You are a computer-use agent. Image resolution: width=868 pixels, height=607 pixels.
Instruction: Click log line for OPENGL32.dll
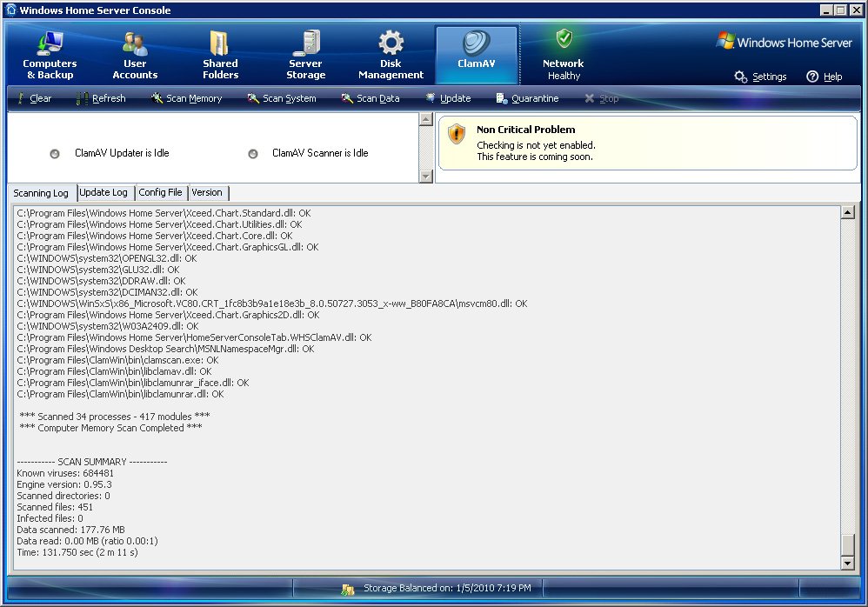pyautogui.click(x=107, y=258)
